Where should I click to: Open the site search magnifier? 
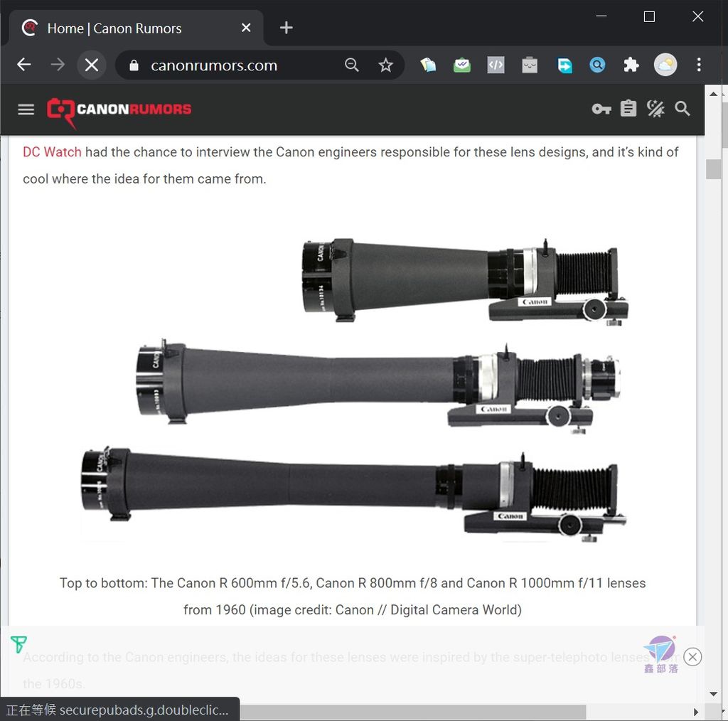tap(682, 109)
